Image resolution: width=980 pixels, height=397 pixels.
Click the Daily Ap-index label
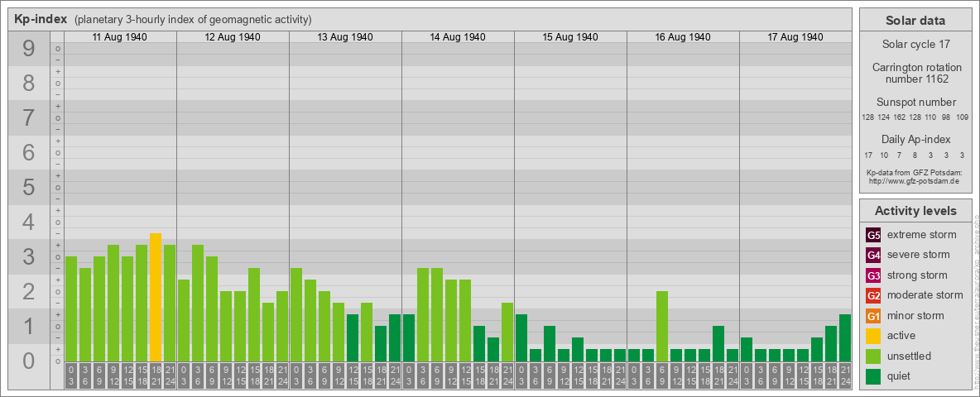tap(916, 139)
